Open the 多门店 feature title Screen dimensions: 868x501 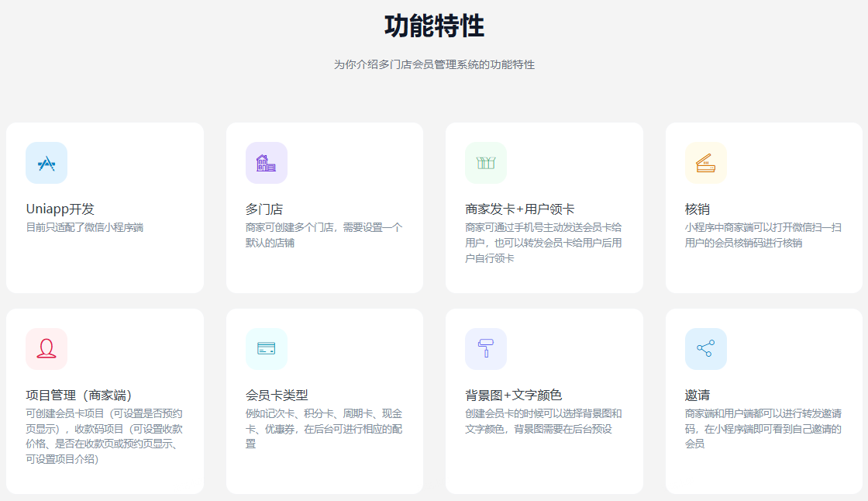[264, 209]
